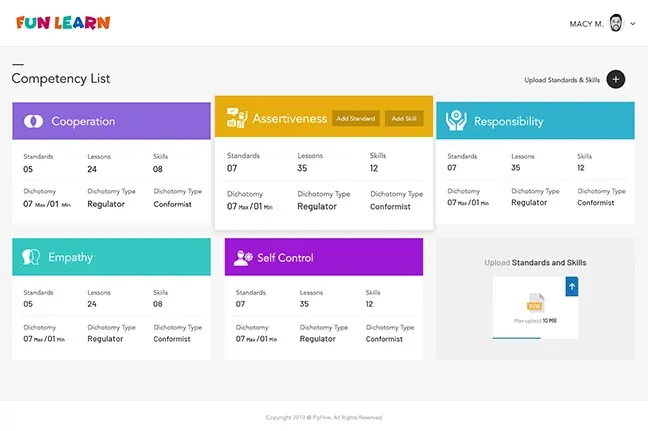Click the Assertiveness people icon
The image size is (648, 431).
click(x=237, y=118)
